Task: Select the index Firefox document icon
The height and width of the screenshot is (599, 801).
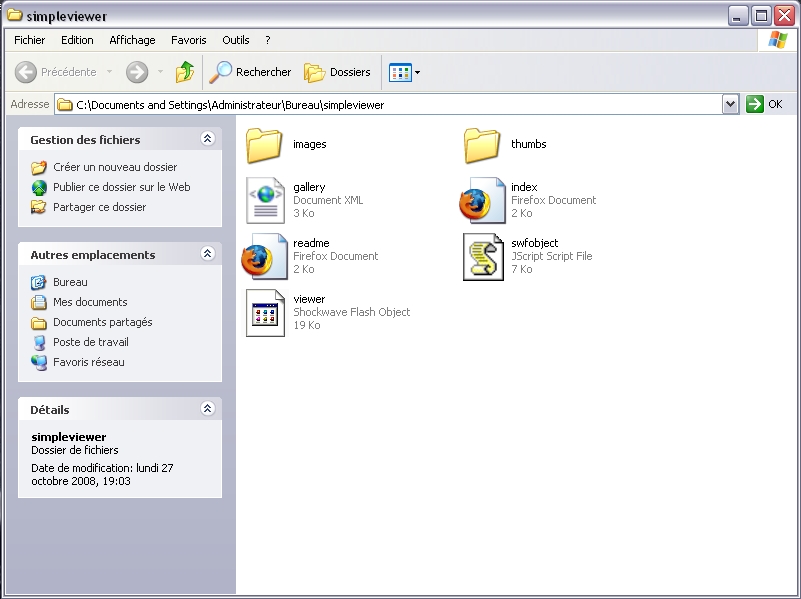Action: pyautogui.click(x=482, y=200)
